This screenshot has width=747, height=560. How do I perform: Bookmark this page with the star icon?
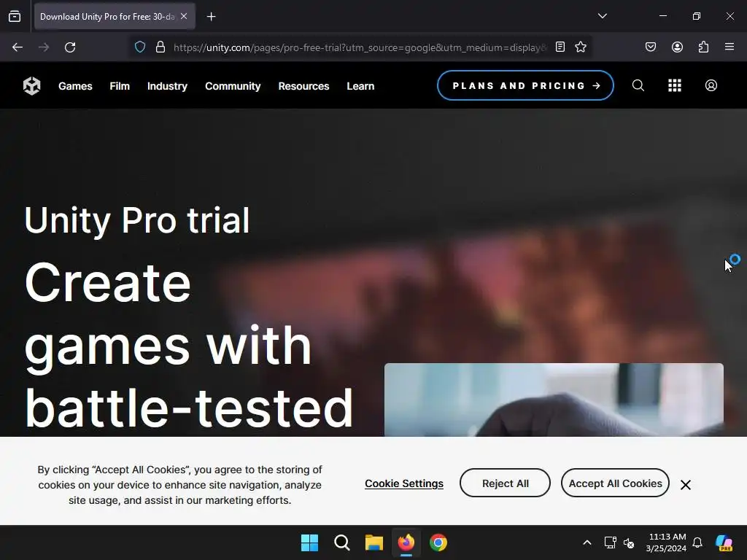coord(580,47)
